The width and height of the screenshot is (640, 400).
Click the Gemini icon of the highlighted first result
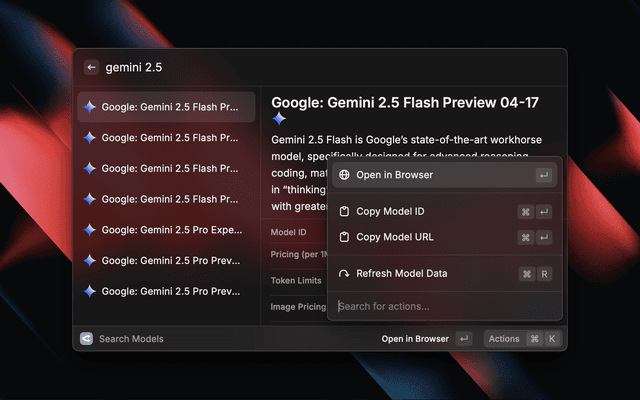(89, 107)
